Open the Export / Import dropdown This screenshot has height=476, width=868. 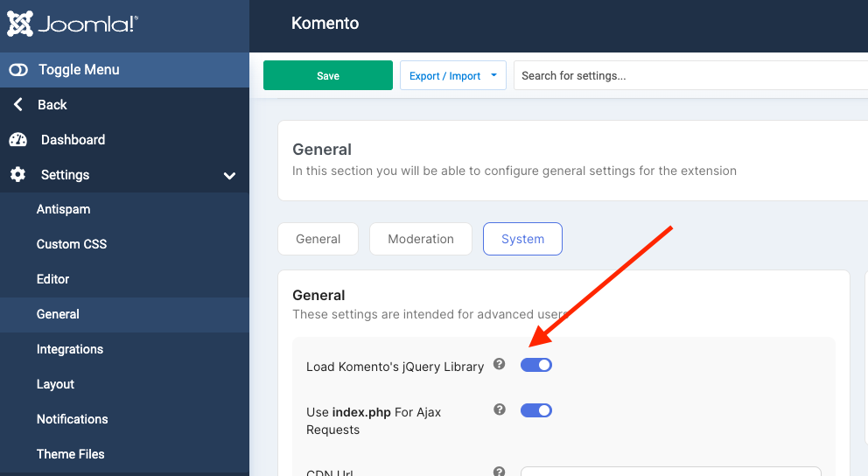click(452, 75)
